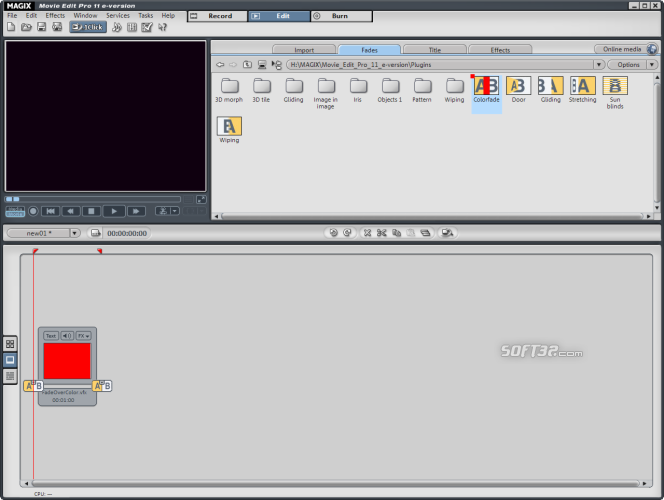Open the Effects menu
664x500 pixels.
[x=55, y=15]
